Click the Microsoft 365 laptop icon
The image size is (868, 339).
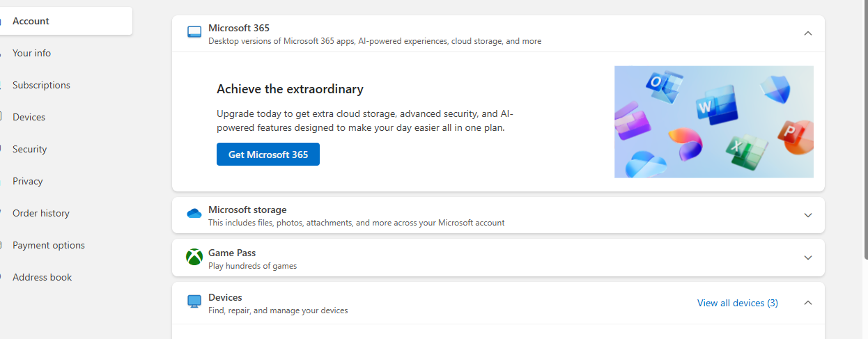[x=194, y=32]
